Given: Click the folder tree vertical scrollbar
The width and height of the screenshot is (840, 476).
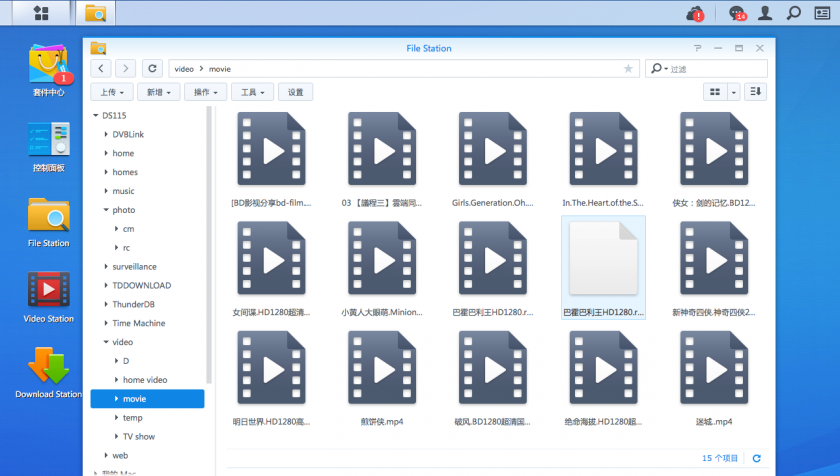Looking at the screenshot, I should [x=209, y=240].
